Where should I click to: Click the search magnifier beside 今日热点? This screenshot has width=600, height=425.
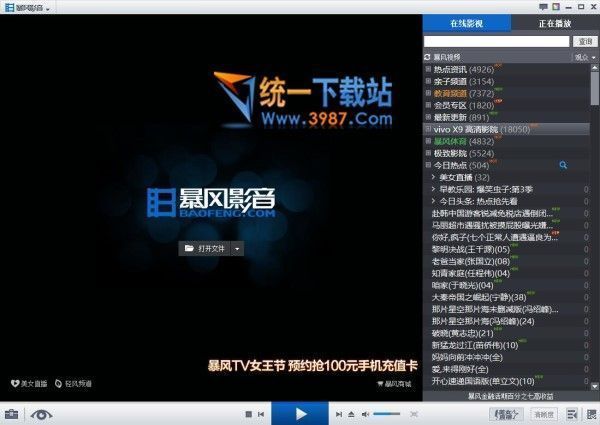click(563, 165)
